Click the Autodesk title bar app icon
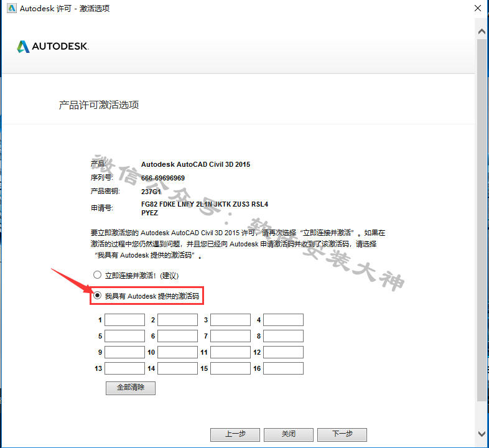489x448 pixels. tap(12, 8)
